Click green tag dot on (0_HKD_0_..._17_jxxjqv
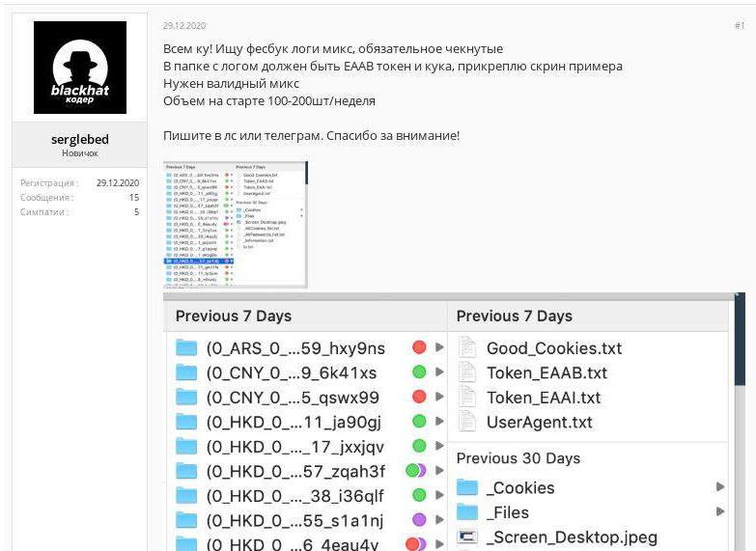 click(419, 446)
